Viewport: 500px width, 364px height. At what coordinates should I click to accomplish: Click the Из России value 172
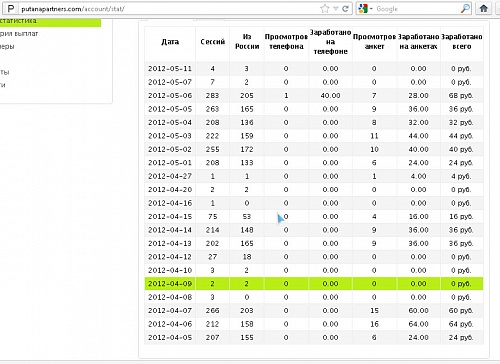[247, 149]
